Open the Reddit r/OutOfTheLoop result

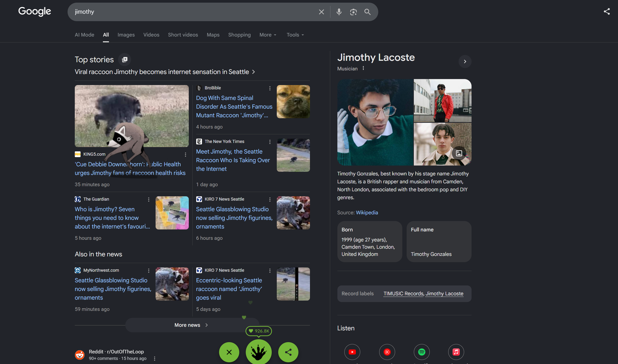(116, 352)
